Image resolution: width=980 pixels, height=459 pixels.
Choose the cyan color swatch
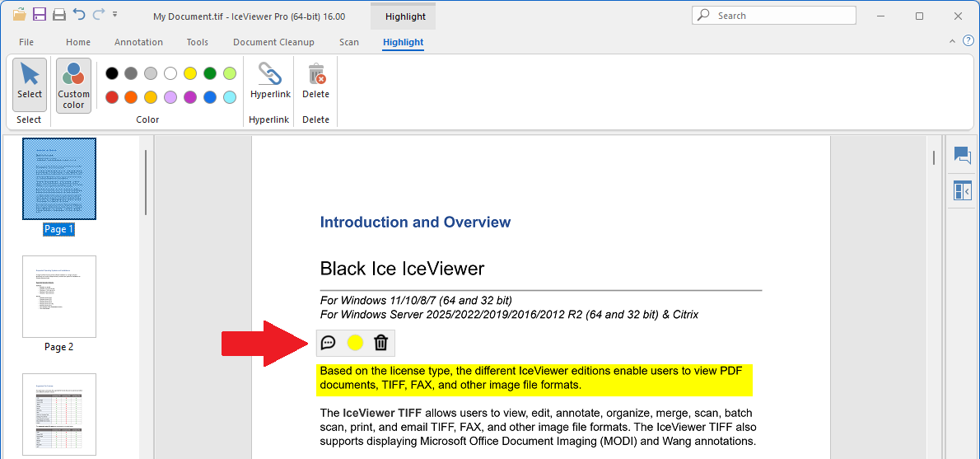click(230, 97)
